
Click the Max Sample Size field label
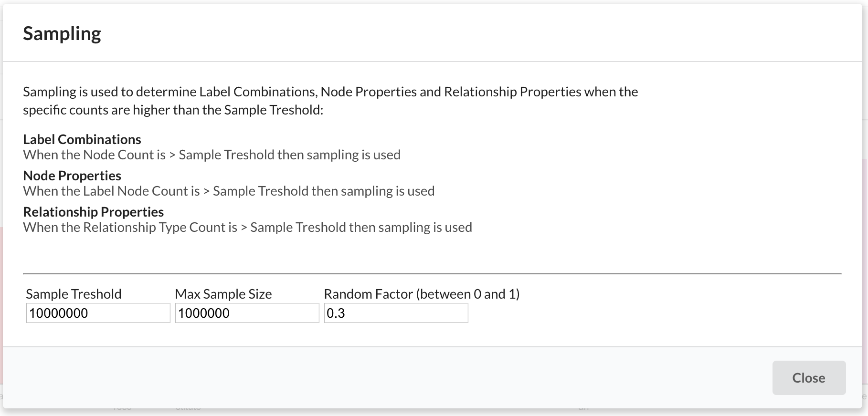click(x=223, y=294)
